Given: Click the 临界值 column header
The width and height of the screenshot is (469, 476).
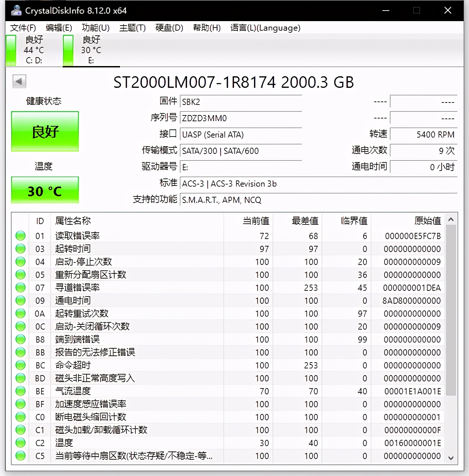Looking at the screenshot, I should point(346,221).
